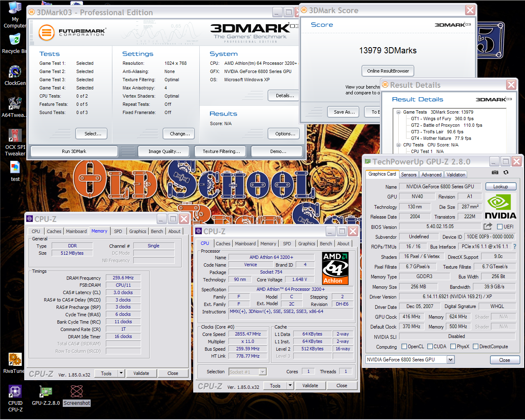Toggle the PhysX checkbox
Image resolution: width=525 pixels, height=420 pixels.
click(453, 347)
